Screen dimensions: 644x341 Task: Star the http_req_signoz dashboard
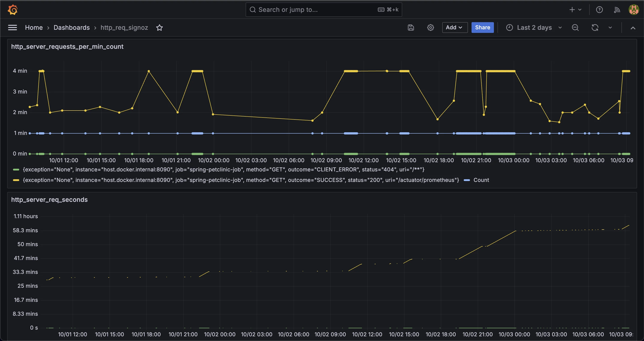tap(159, 28)
